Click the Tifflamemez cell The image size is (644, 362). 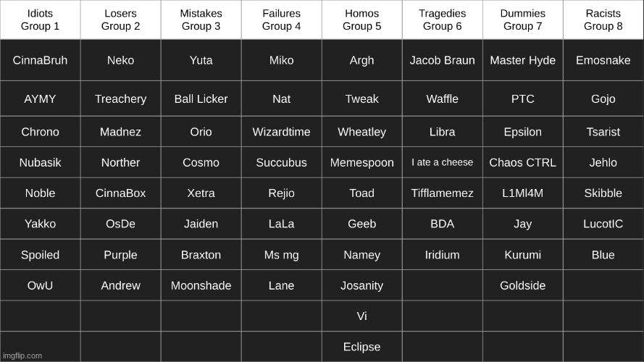click(x=443, y=193)
